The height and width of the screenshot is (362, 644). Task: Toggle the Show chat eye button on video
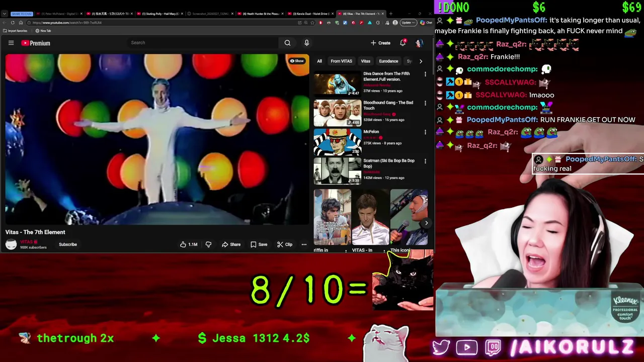(297, 61)
